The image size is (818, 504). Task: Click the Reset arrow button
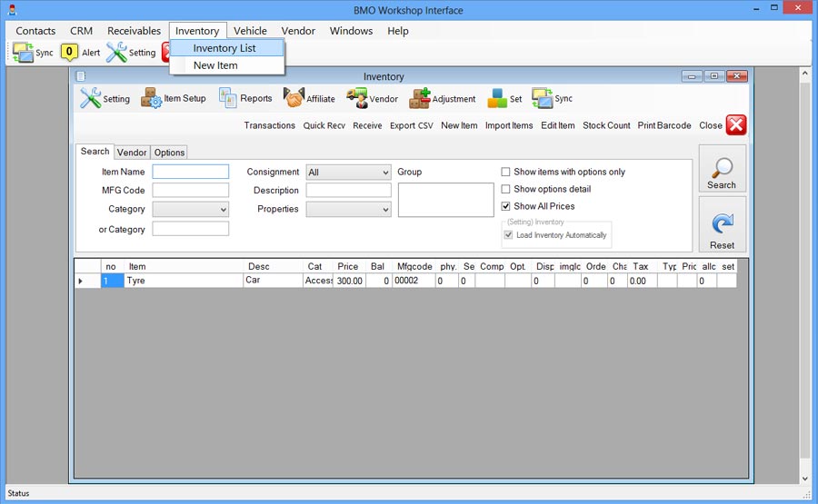point(723,224)
